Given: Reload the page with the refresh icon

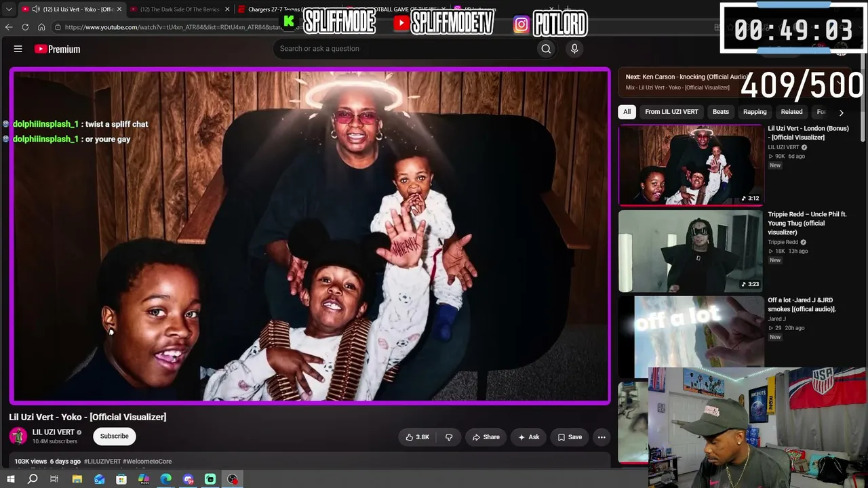Looking at the screenshot, I should (x=25, y=27).
